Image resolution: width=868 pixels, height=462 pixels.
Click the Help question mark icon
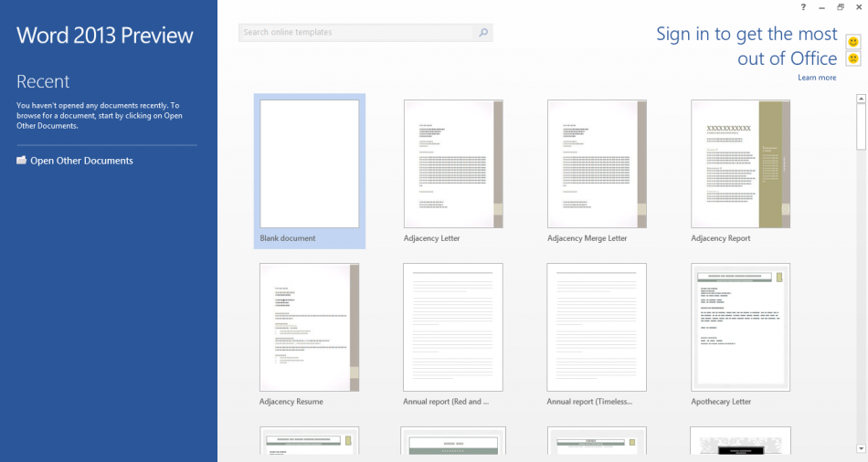click(803, 7)
